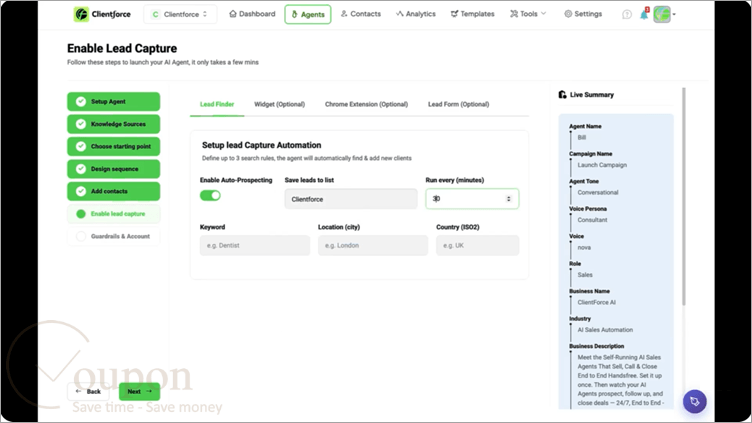The height and width of the screenshot is (423, 752).
Task: Click the checkmark icon on Setup Agent
Action: [81, 102]
